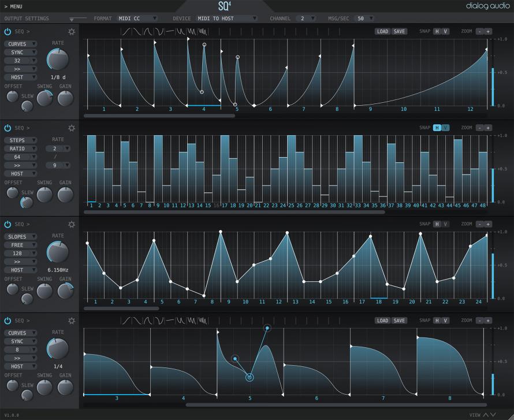Open the DEVICE dropdown set to MIDI TO HOST
The image size is (514, 420).
(x=225, y=18)
